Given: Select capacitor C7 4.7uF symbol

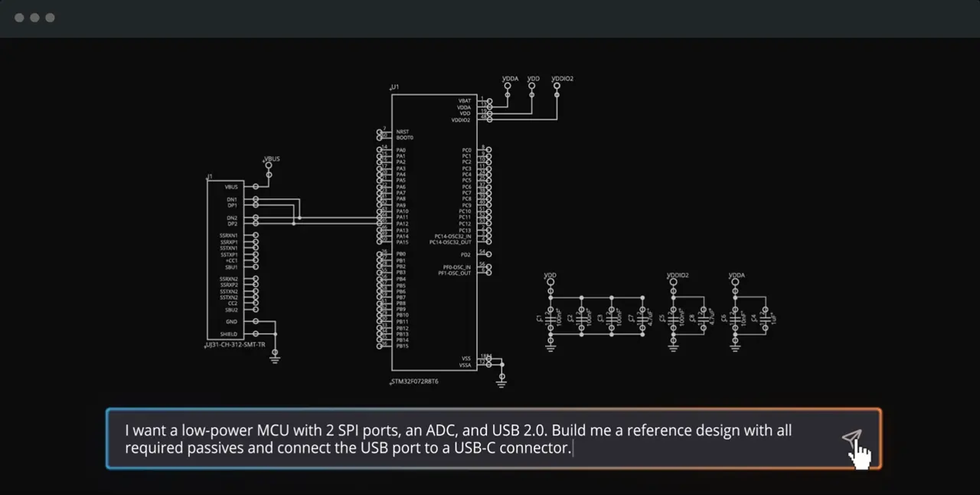Looking at the screenshot, I should (642, 317).
